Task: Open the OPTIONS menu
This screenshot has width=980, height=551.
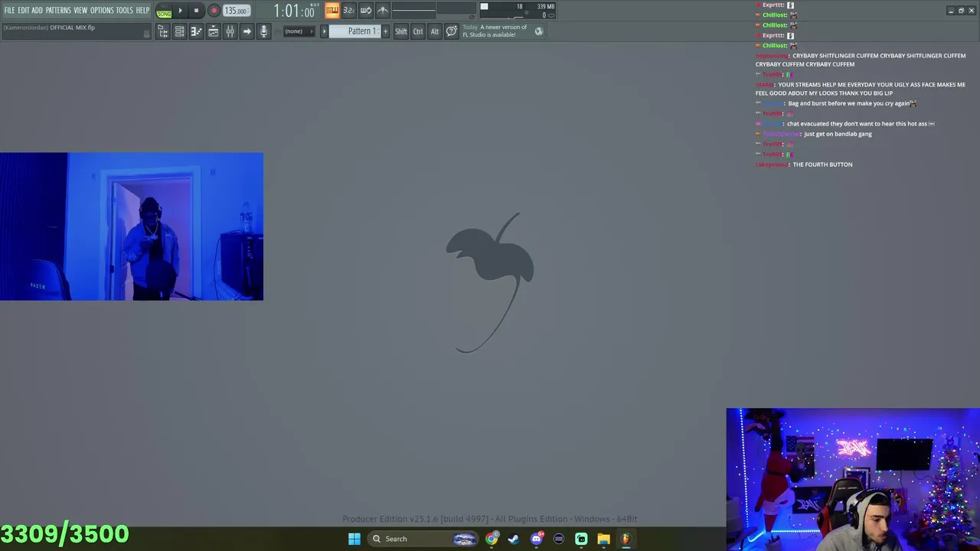Action: coord(102,10)
